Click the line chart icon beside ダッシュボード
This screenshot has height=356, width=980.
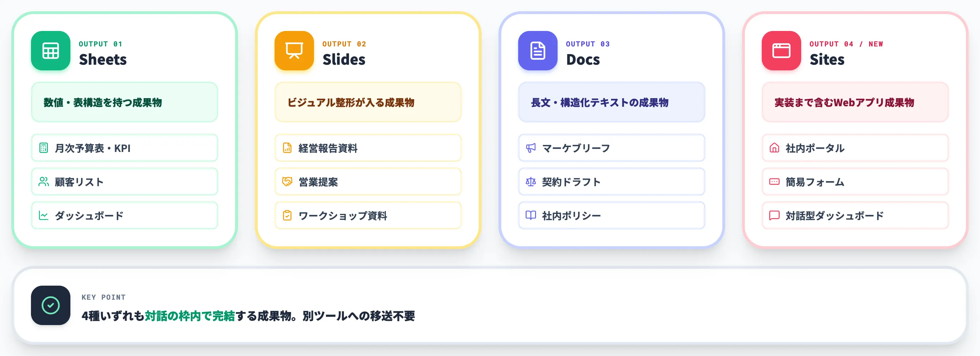tap(44, 216)
